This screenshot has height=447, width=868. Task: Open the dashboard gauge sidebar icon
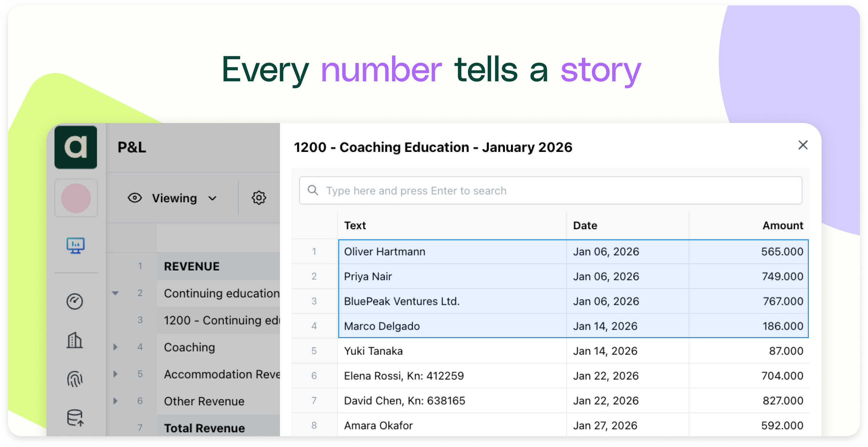click(x=75, y=301)
